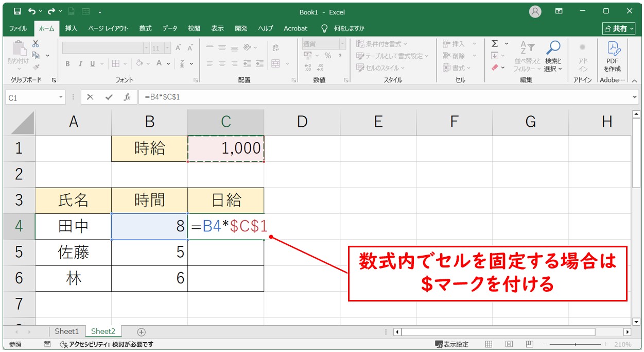Click the AutoSum sigma icon
Viewport: 644px width, 352px height.
(495, 44)
